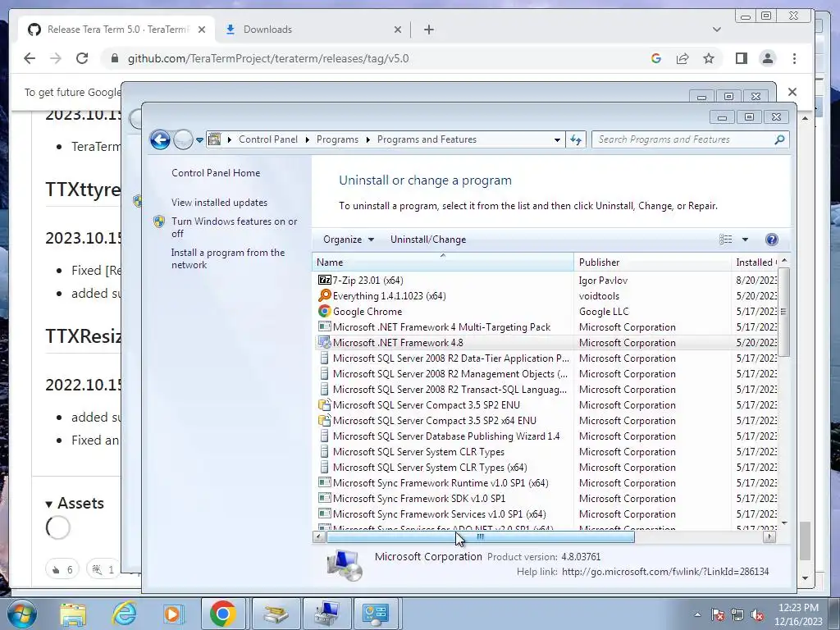This screenshot has height=630, width=840.
Task: Open a new Chrome tab
Action: pos(428,30)
